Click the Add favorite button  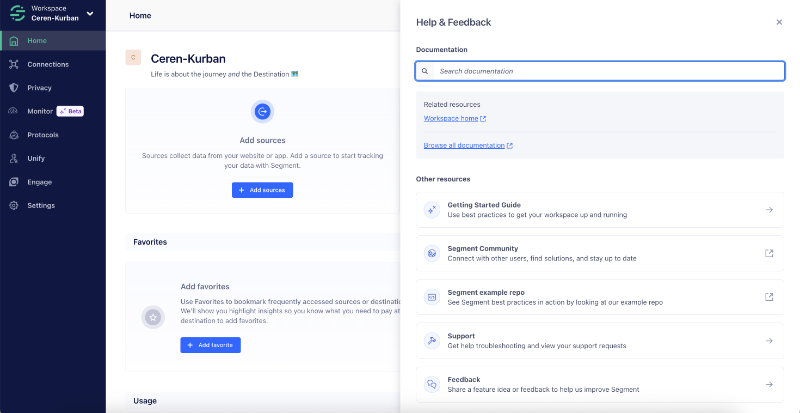click(210, 345)
